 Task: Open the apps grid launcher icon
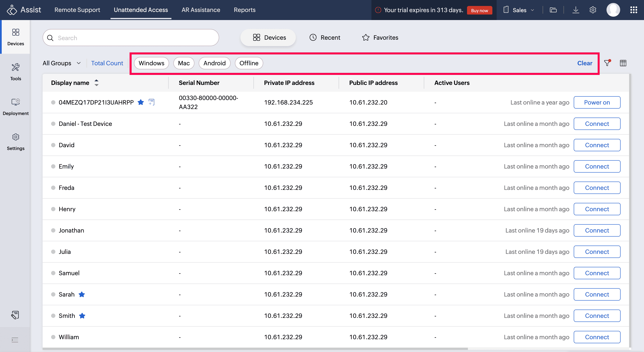(x=634, y=10)
